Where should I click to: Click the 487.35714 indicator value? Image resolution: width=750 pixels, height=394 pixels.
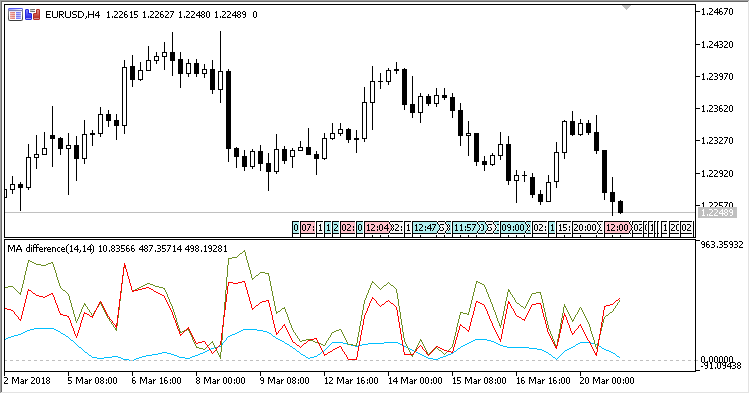pyautogui.click(x=161, y=249)
